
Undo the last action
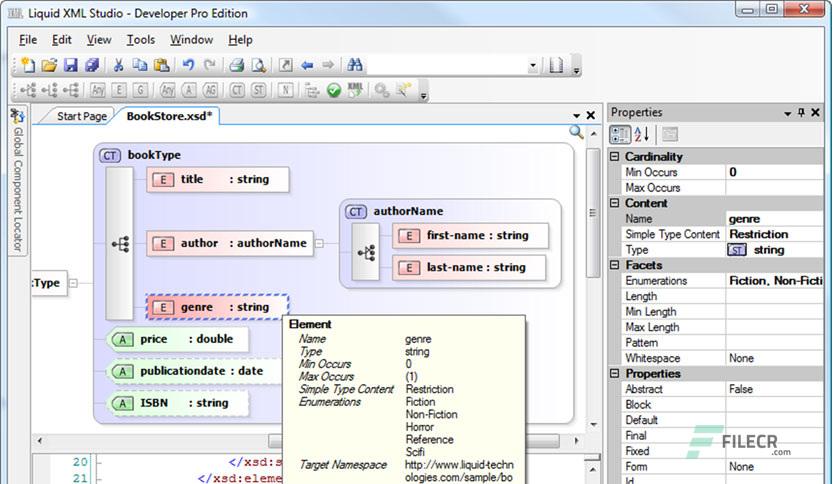[x=188, y=65]
